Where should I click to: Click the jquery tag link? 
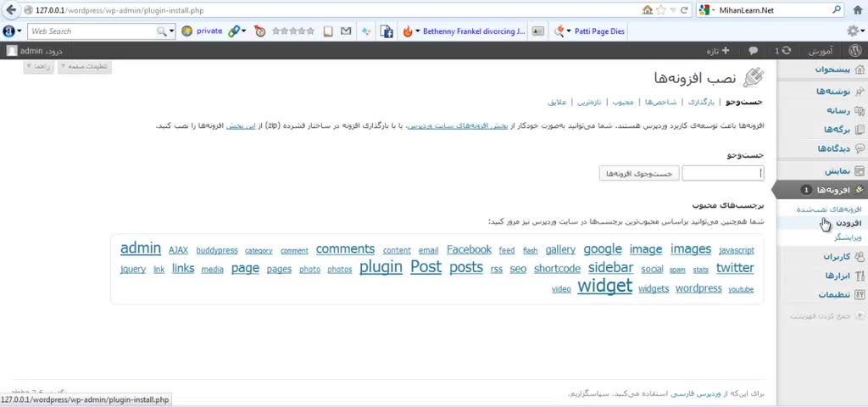pyautogui.click(x=133, y=269)
